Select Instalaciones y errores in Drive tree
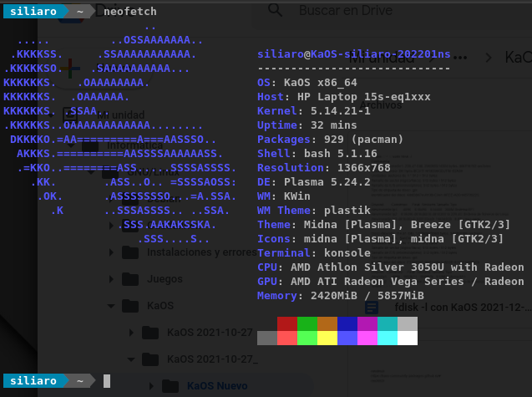Viewport: 532px width, 397px height. pyautogui.click(x=202, y=252)
